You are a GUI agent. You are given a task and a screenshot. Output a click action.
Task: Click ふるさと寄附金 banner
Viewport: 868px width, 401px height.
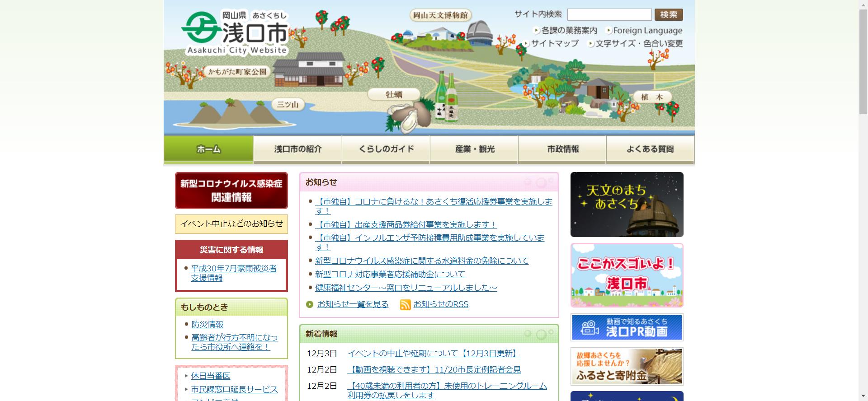[x=627, y=366]
